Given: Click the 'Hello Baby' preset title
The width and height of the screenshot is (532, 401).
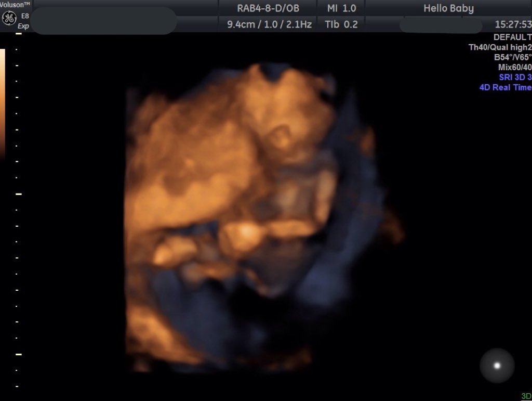Looking at the screenshot, I should pyautogui.click(x=448, y=8).
